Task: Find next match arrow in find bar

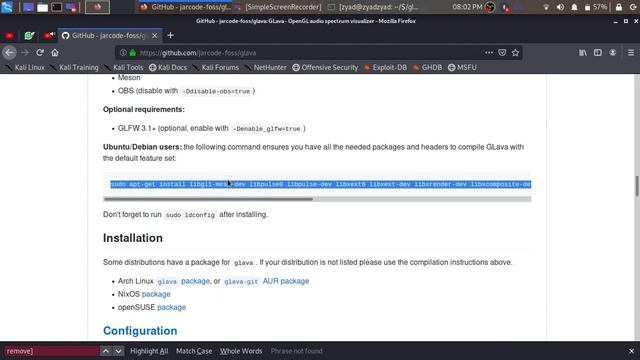Action: (x=118, y=351)
